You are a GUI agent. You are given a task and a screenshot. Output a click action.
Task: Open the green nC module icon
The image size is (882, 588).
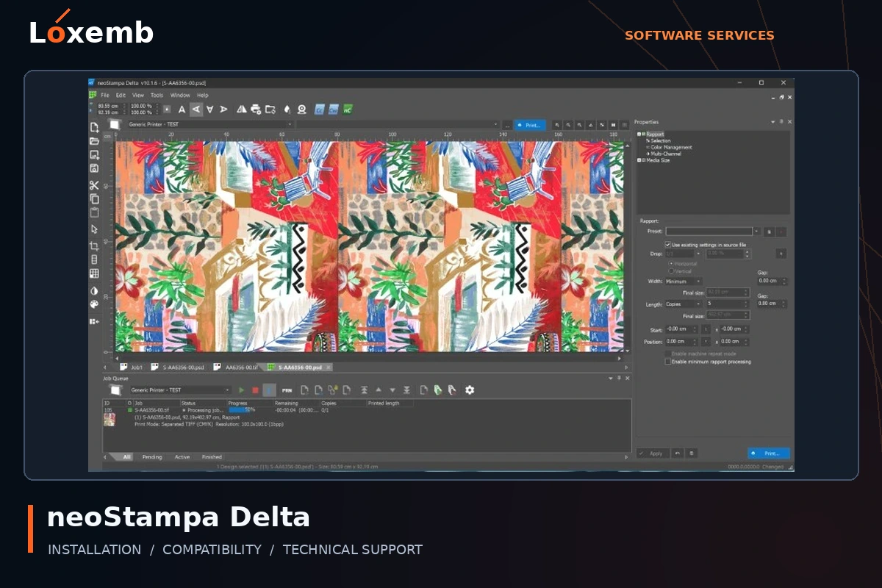tap(348, 110)
